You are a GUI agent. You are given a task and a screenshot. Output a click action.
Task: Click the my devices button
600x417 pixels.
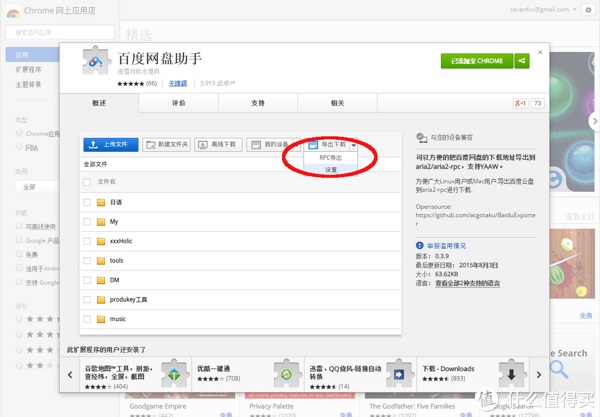[270, 145]
